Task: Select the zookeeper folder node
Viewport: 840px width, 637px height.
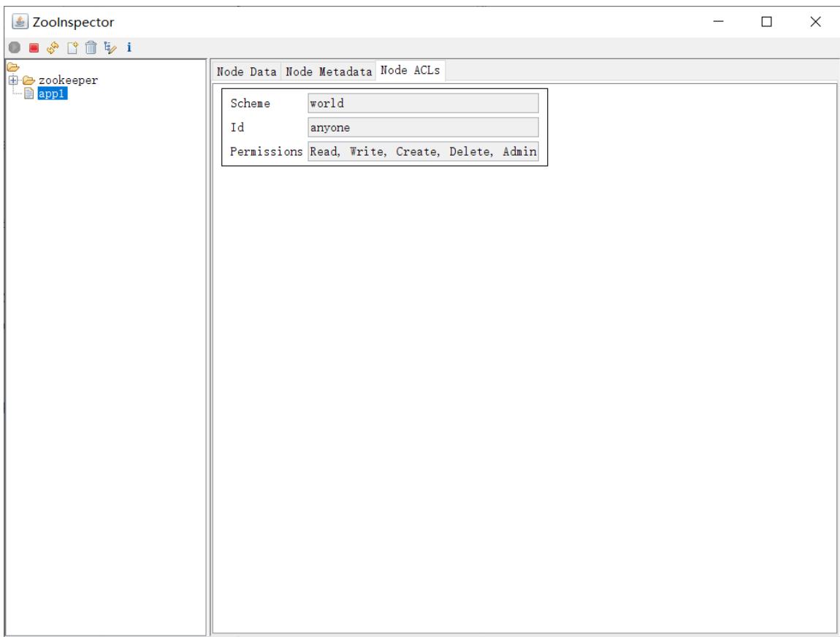Action: [x=67, y=80]
